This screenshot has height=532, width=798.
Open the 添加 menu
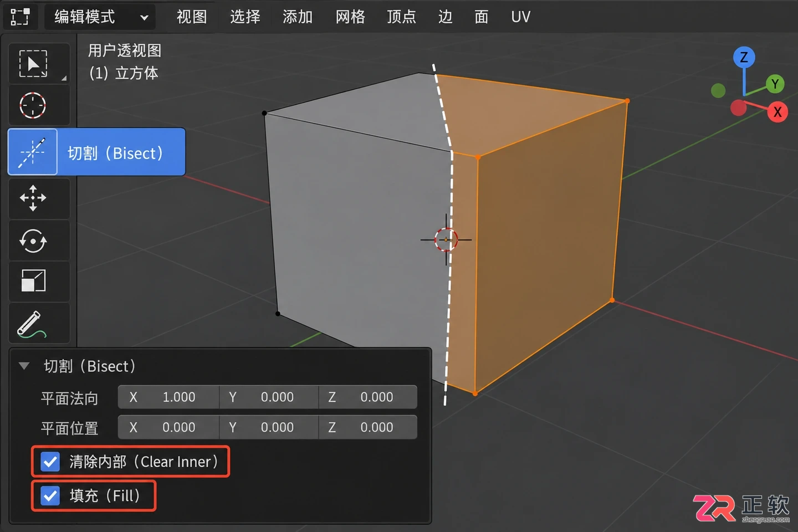pos(298,17)
